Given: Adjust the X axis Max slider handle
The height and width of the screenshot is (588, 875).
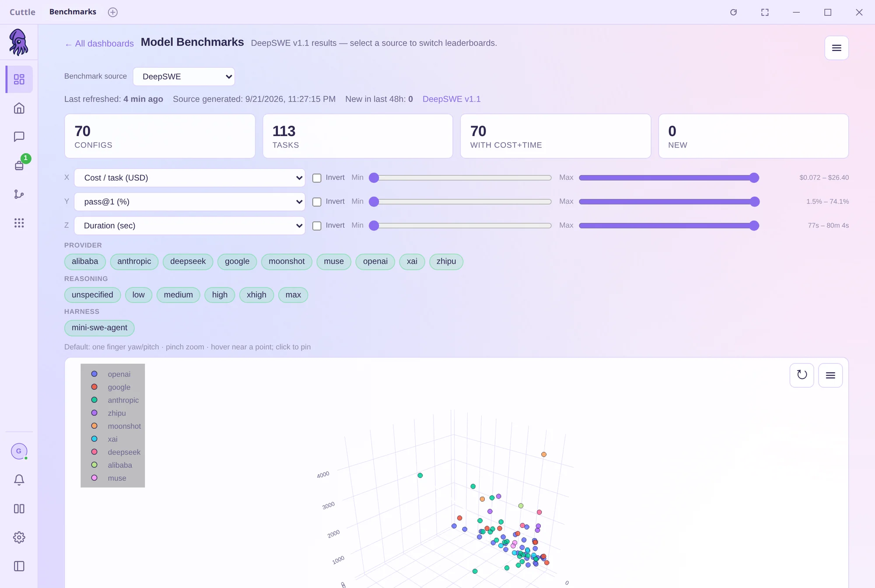Looking at the screenshot, I should pos(754,178).
